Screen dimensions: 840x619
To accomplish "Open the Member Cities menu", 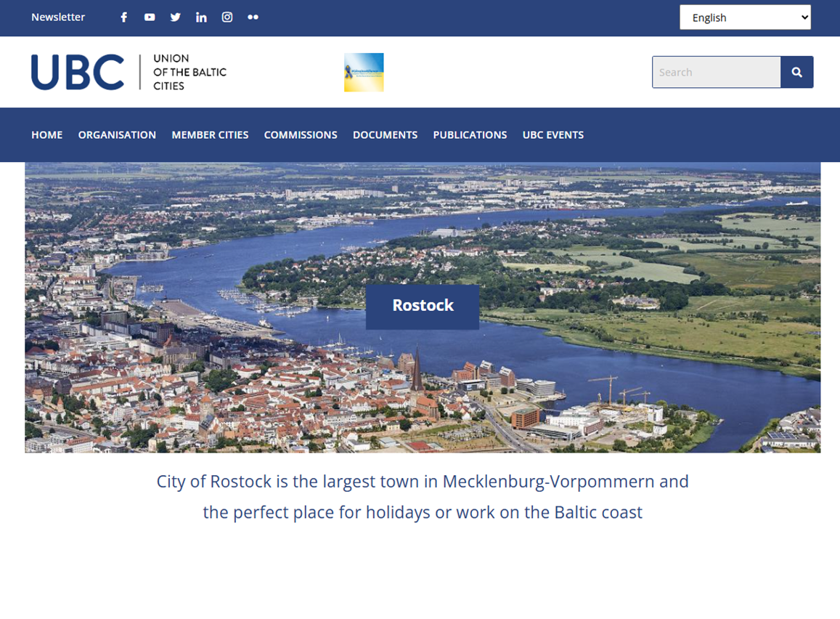I will [x=210, y=135].
